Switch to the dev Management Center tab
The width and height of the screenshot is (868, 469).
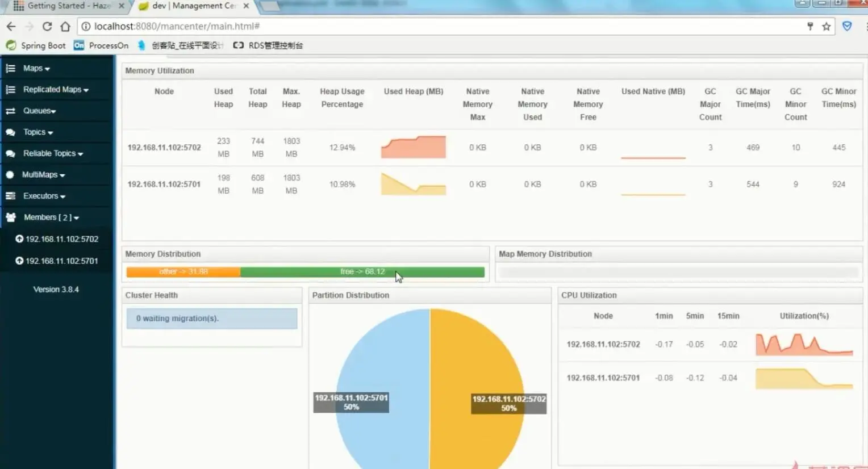pos(193,6)
